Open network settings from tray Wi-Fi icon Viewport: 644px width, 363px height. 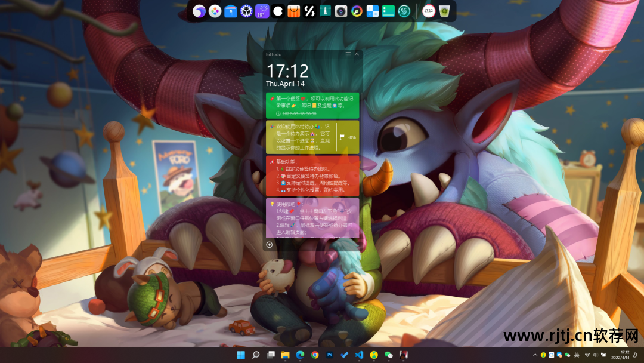coord(588,355)
